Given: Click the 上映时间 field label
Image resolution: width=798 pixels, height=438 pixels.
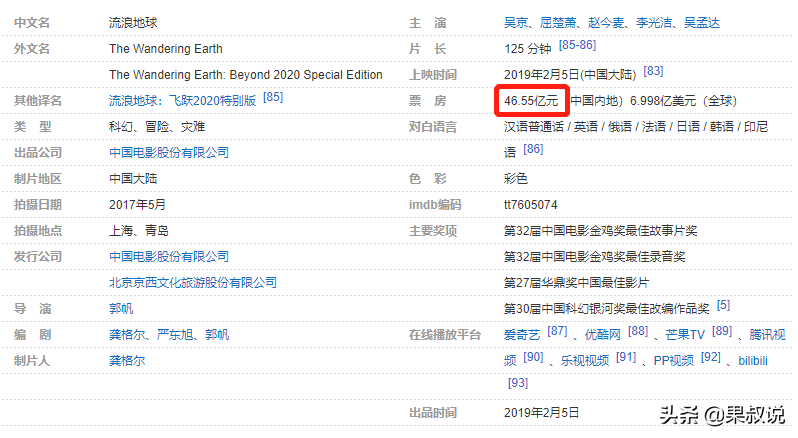Looking at the screenshot, I should tap(433, 75).
